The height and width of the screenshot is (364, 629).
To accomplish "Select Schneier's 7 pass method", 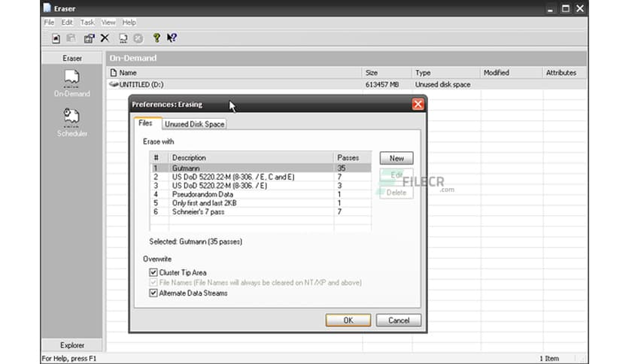I will pos(261,211).
